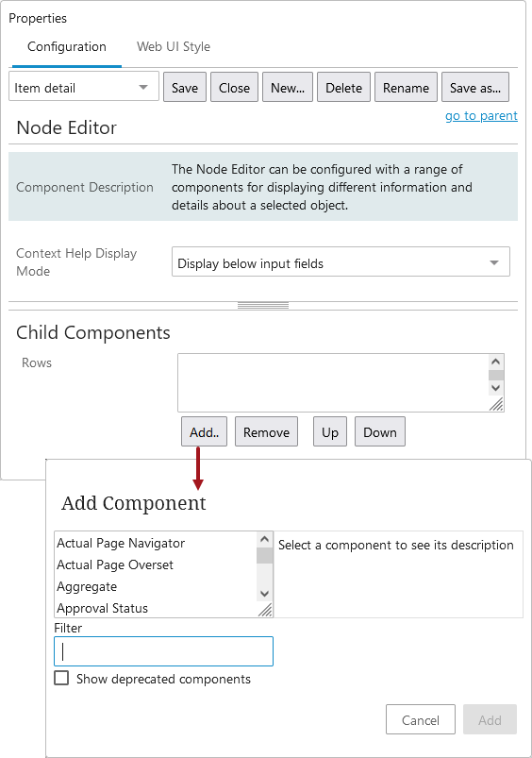The width and height of the screenshot is (532, 758).
Task: Click the component list scrollbar thumb
Action: [264, 555]
